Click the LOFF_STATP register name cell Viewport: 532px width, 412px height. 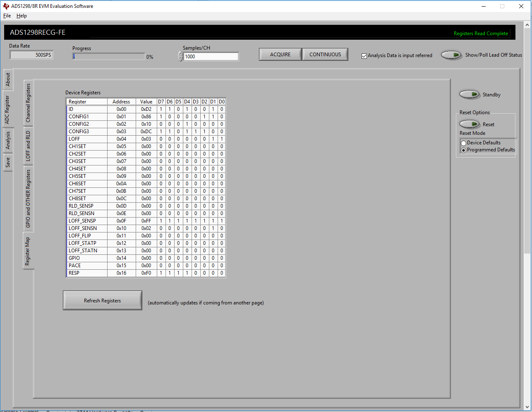[87, 243]
